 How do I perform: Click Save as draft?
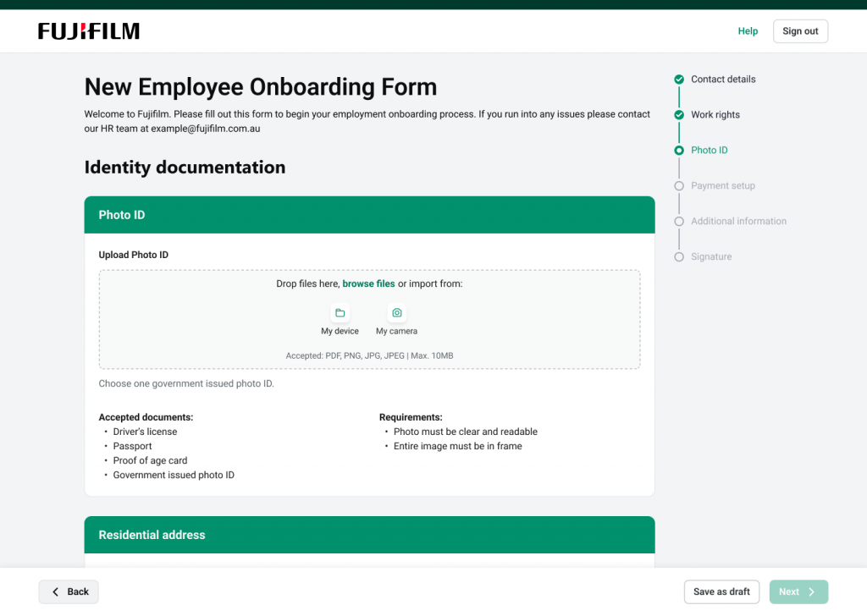pyautogui.click(x=721, y=591)
